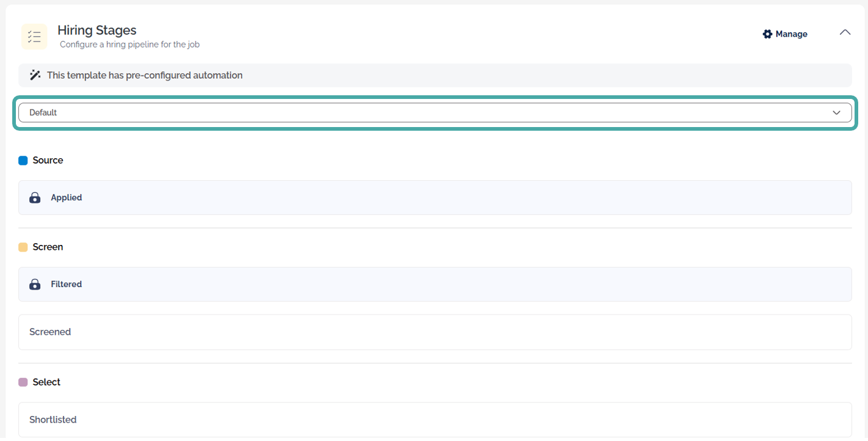Viewport: 868px width, 441px height.
Task: Click the lock icon on Applied stage
Action: pos(35,198)
